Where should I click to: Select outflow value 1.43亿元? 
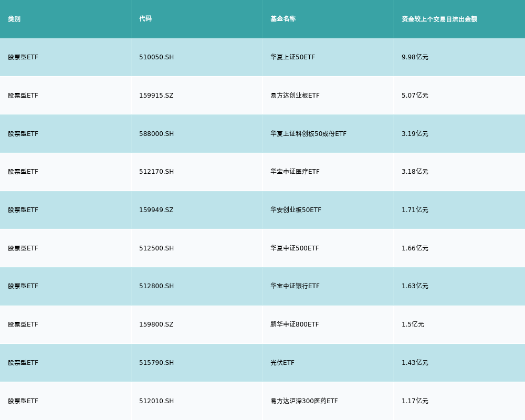pyautogui.click(x=415, y=363)
